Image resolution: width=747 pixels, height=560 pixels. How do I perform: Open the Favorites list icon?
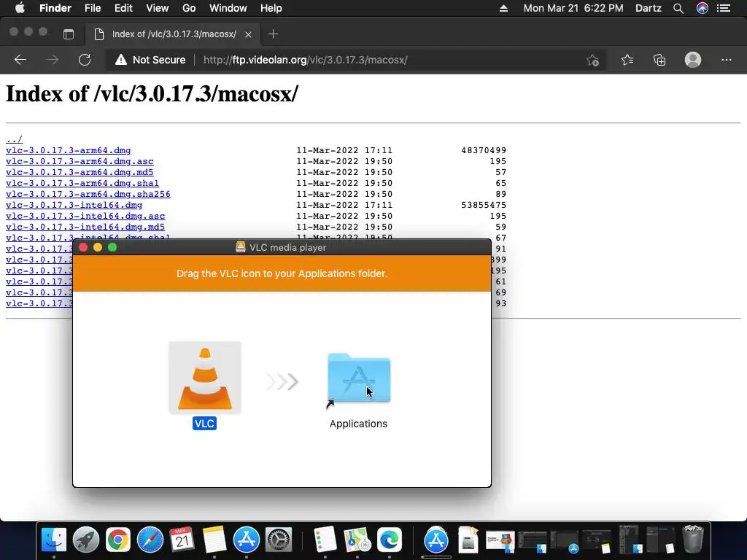627,60
